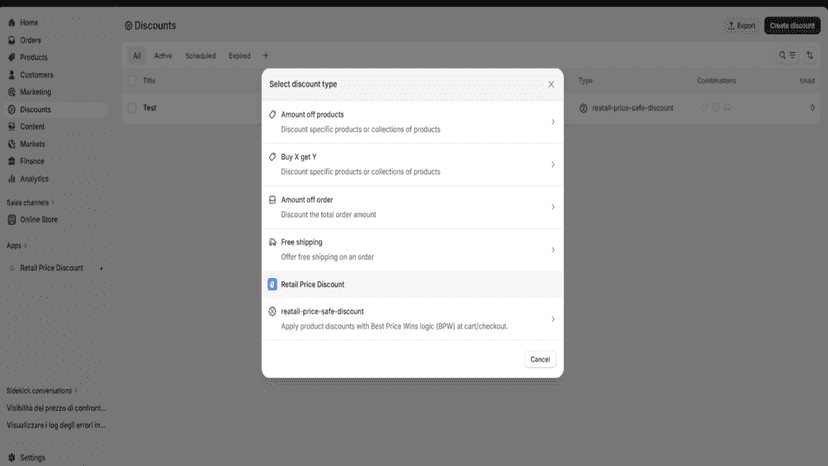Switch to the Scheduled tab

pos(200,55)
